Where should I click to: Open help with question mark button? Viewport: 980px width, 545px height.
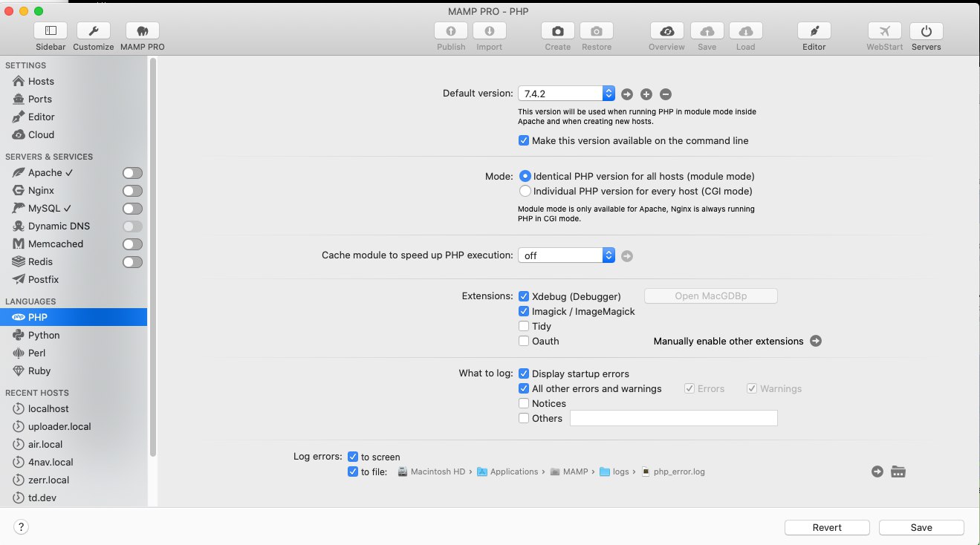tap(22, 527)
